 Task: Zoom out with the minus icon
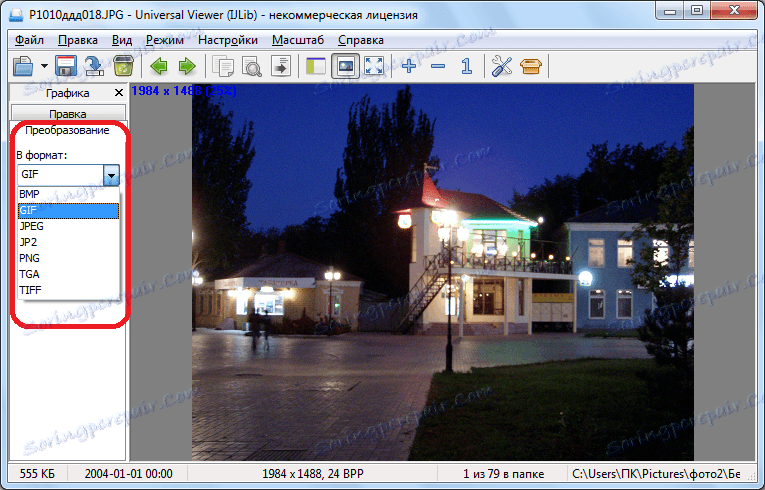click(x=438, y=66)
